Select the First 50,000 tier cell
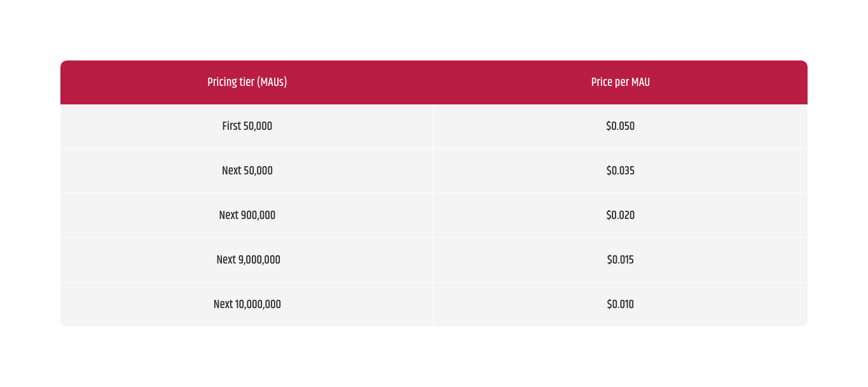The width and height of the screenshot is (868, 387). coord(247,126)
